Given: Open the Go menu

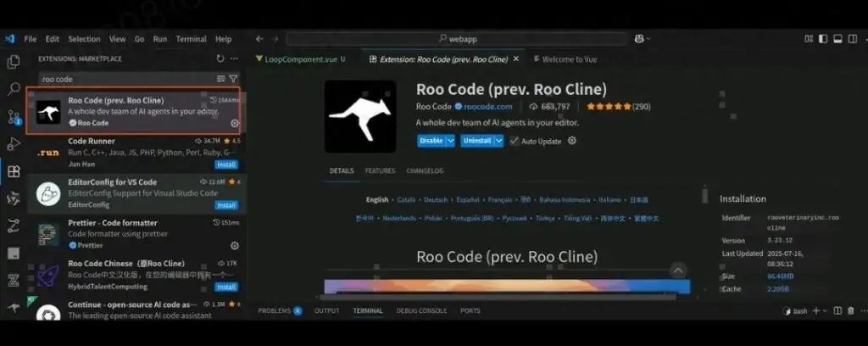Looking at the screenshot, I should point(140,39).
